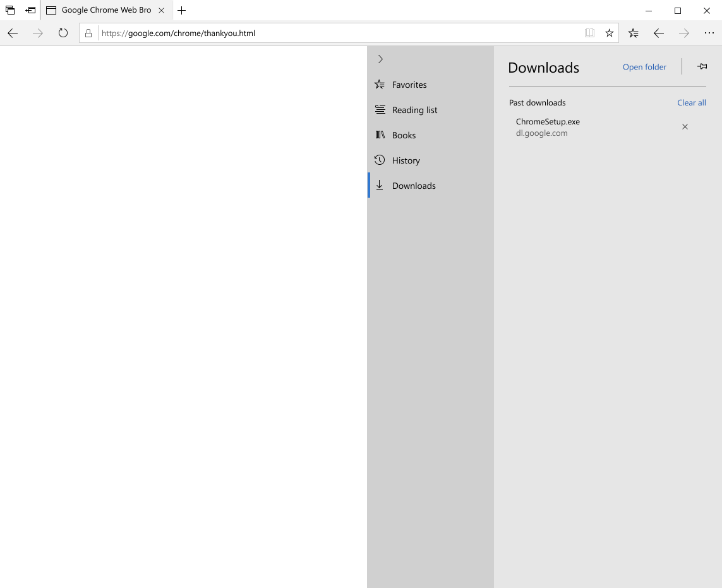Add this page to favorites

click(x=609, y=33)
